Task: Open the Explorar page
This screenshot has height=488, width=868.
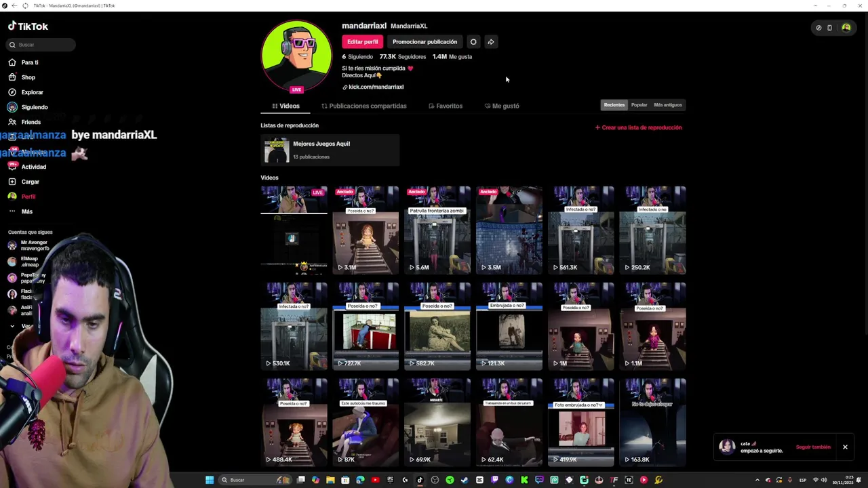Action: [26, 92]
